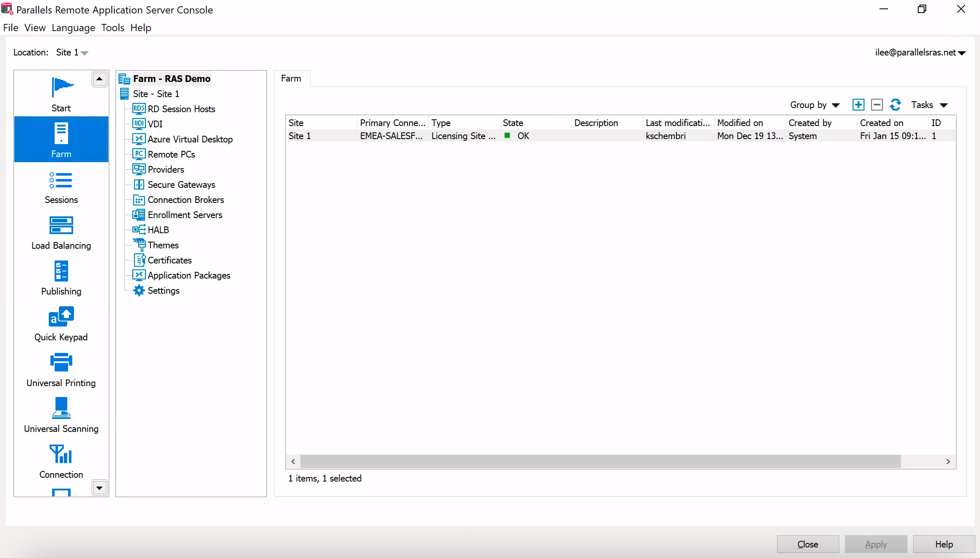Sort by the Site column header
The image size is (980, 558).
[321, 123]
